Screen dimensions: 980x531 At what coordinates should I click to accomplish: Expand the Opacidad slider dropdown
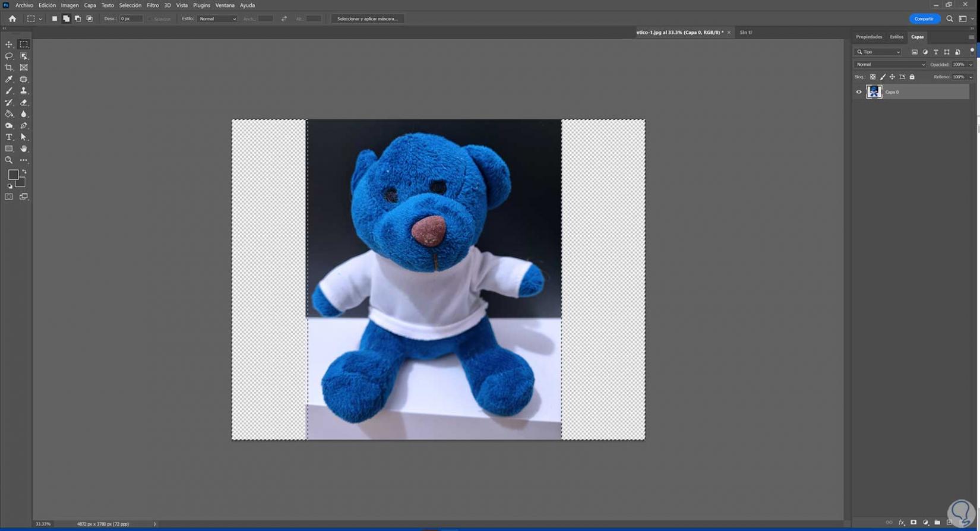click(970, 64)
